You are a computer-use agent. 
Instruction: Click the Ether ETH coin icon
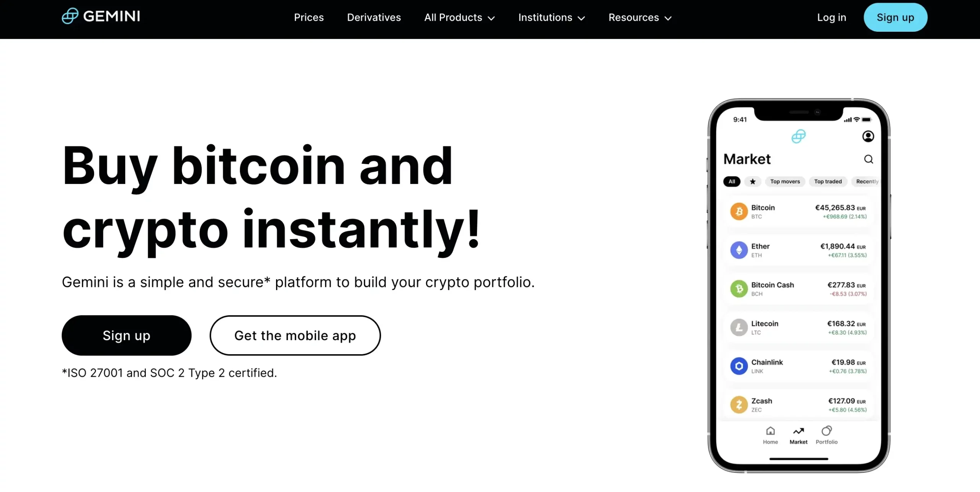click(x=739, y=250)
